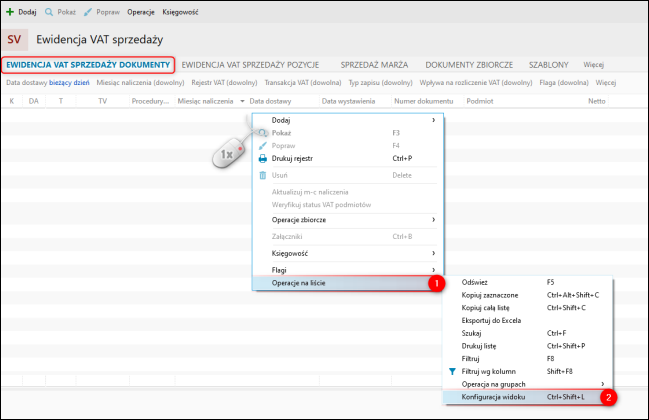Screen dimensions: 649x420
Task: Open the Flaga (dowolna) filter
Action: [x=564, y=83]
